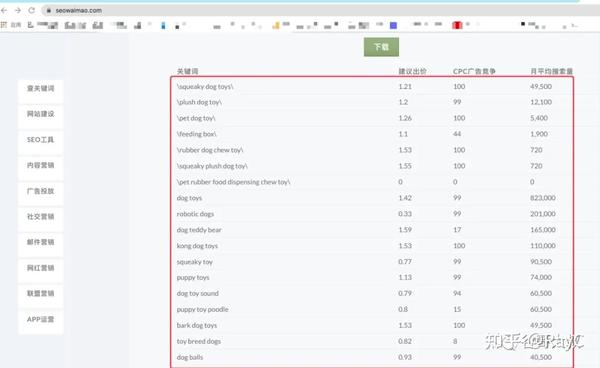
Task: Go back with the browser back arrow
Action: pos(4,10)
